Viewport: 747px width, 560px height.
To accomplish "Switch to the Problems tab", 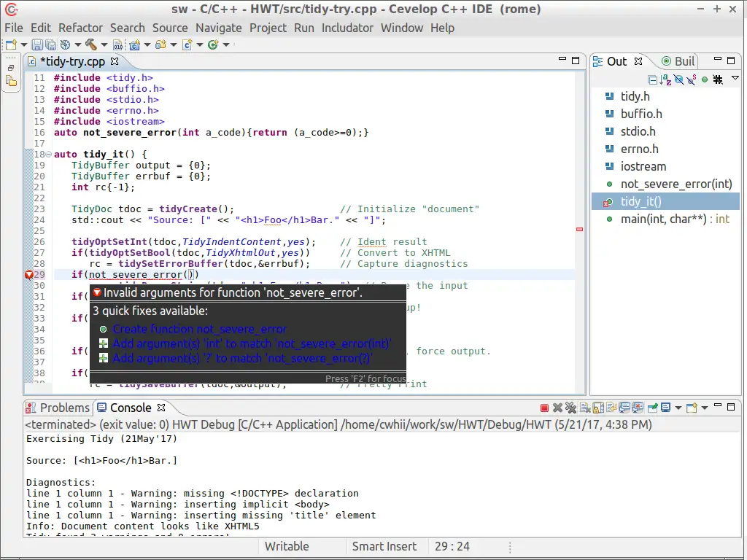I will pyautogui.click(x=58, y=408).
